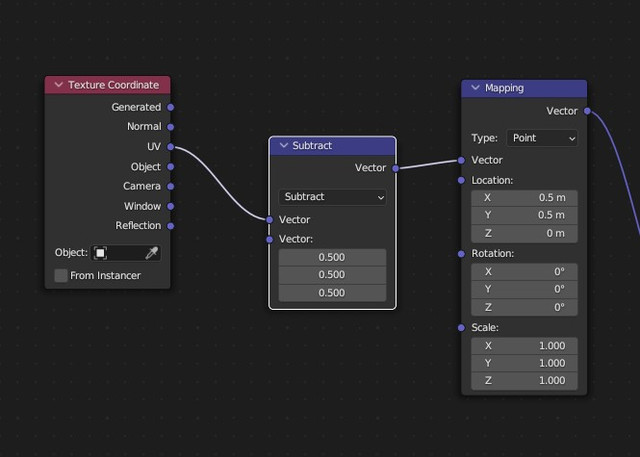Click the Mapping Vector input socket
The width and height of the screenshot is (640, 457).
point(461,160)
